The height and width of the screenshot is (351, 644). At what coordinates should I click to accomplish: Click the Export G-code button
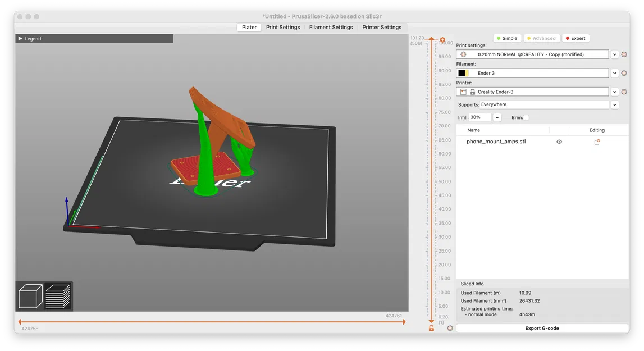[542, 328]
